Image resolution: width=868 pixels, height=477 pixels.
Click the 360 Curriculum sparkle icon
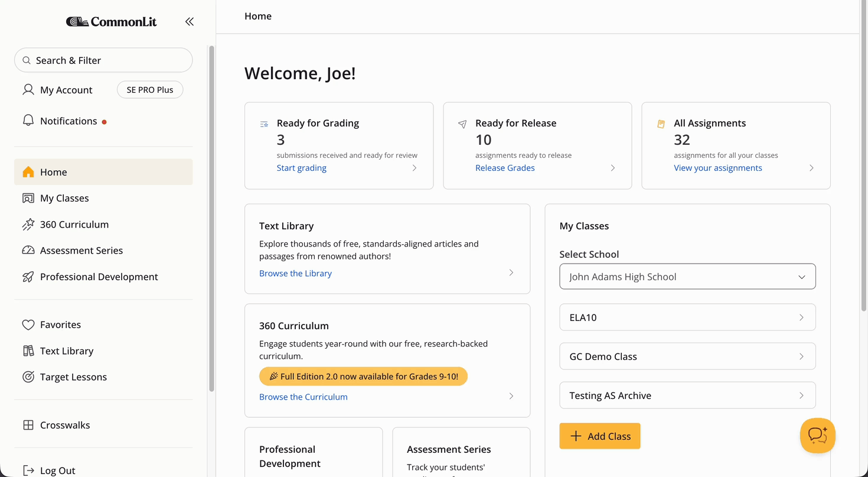click(28, 225)
